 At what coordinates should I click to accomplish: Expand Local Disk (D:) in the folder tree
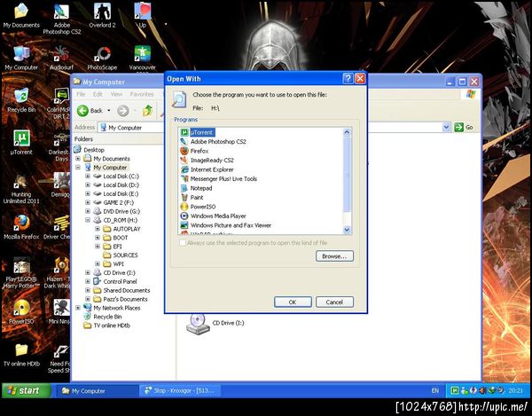(88, 184)
